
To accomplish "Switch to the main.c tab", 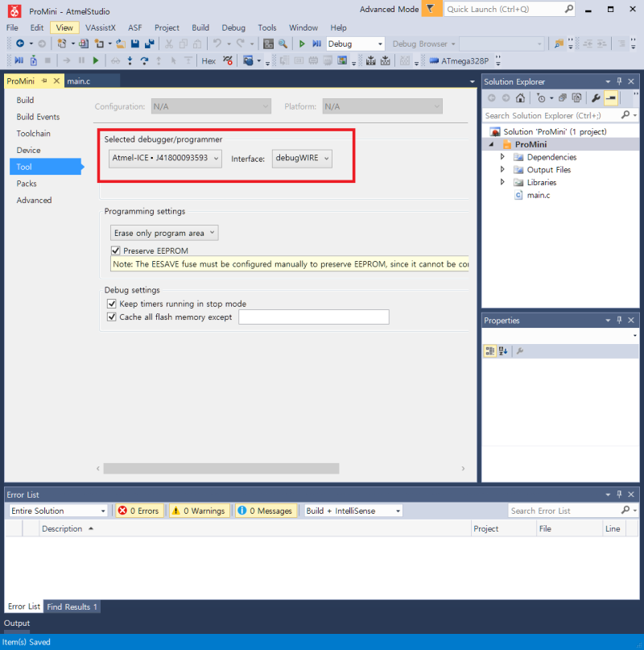I will pos(79,81).
